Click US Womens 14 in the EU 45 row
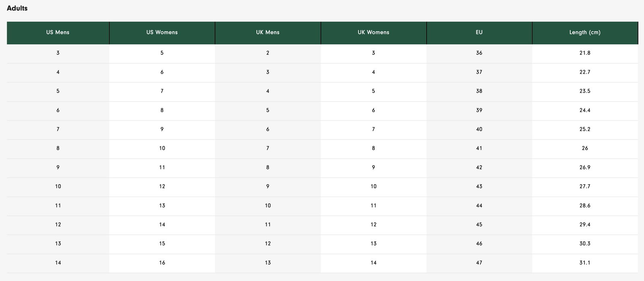This screenshot has width=644, height=281. click(162, 225)
